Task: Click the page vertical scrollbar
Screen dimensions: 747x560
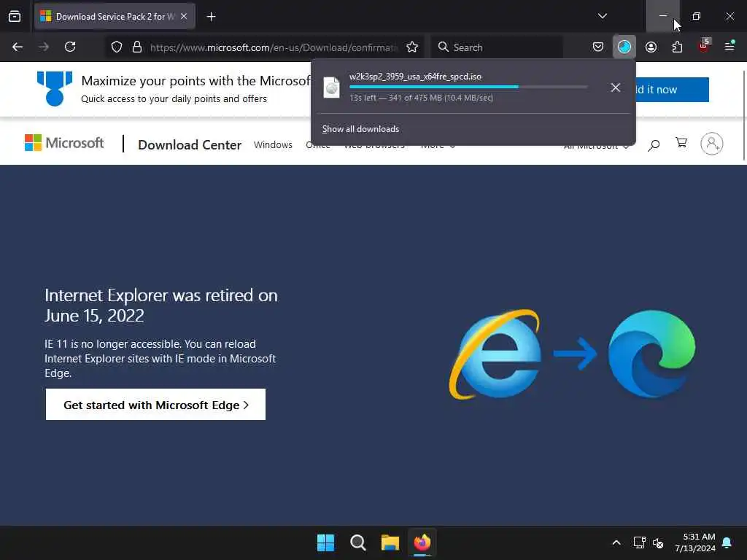Action: tap(743, 114)
